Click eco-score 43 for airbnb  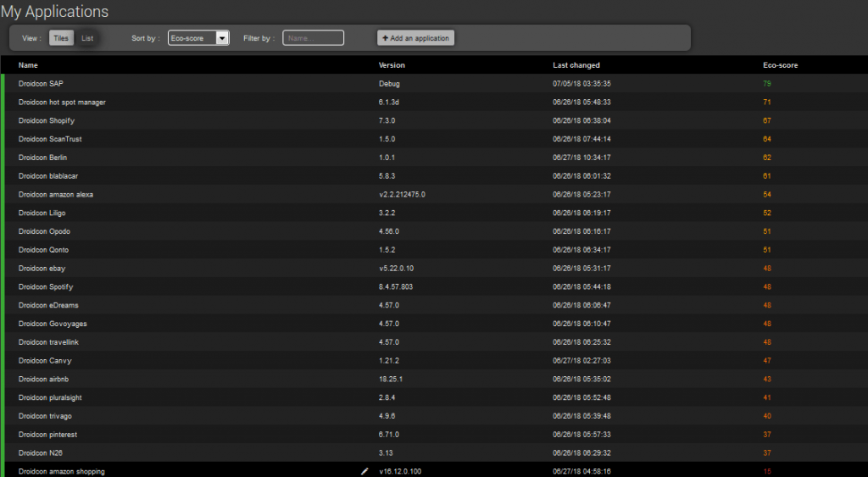[766, 379]
